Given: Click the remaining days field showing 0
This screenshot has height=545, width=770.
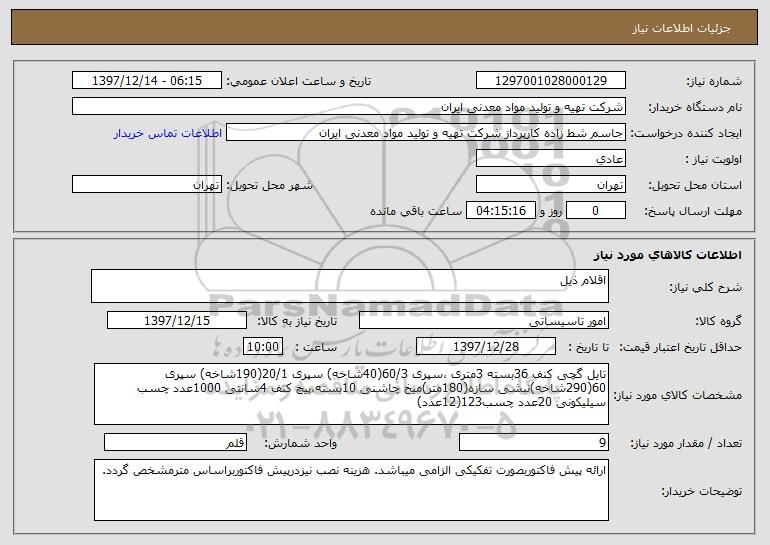Looking at the screenshot, I should (596, 211).
